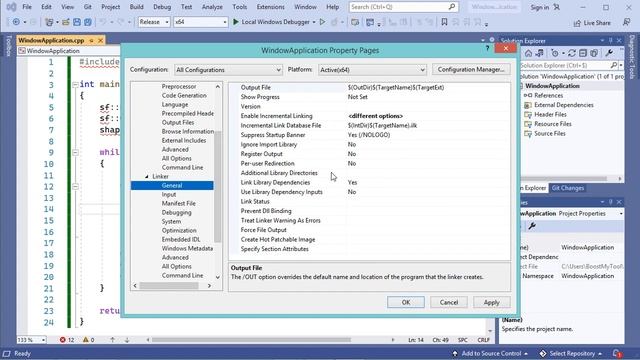The width and height of the screenshot is (640, 360).
Task: Click the Property Pages wrench in Properties panel
Action: click(x=532, y=226)
